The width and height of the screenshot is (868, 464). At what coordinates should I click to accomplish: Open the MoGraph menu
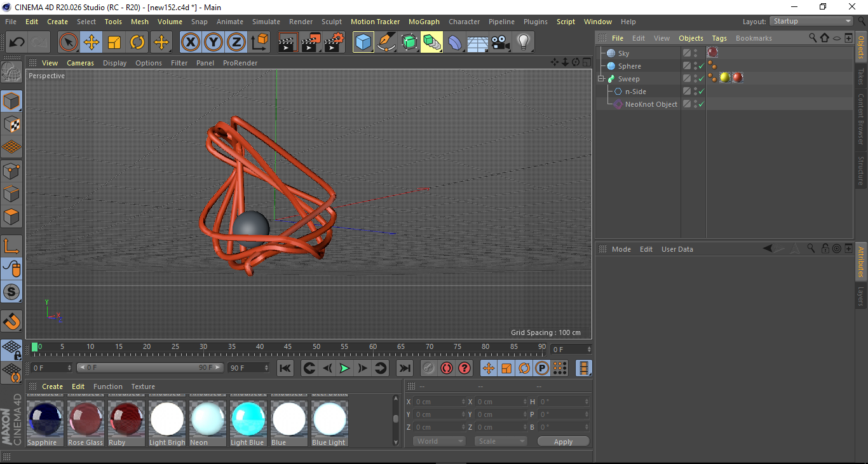pyautogui.click(x=424, y=22)
